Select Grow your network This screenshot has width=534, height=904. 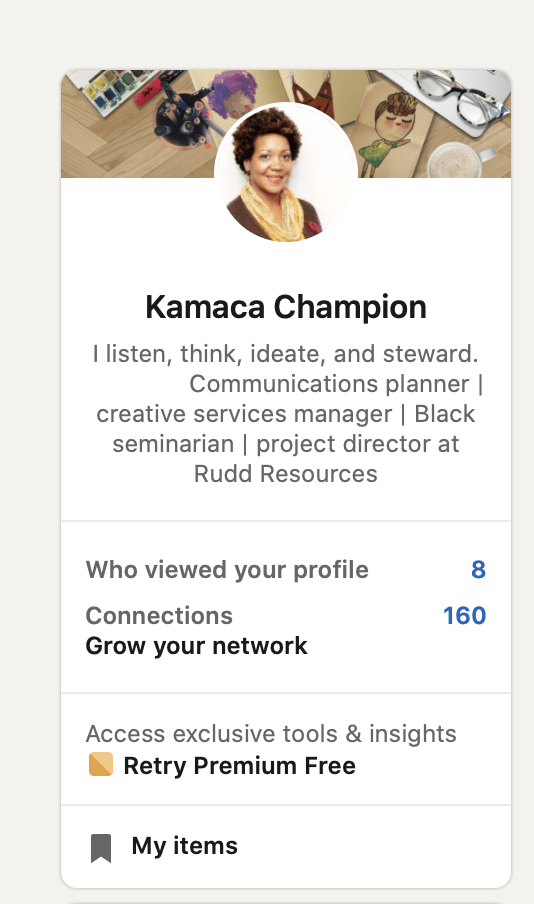click(x=197, y=646)
